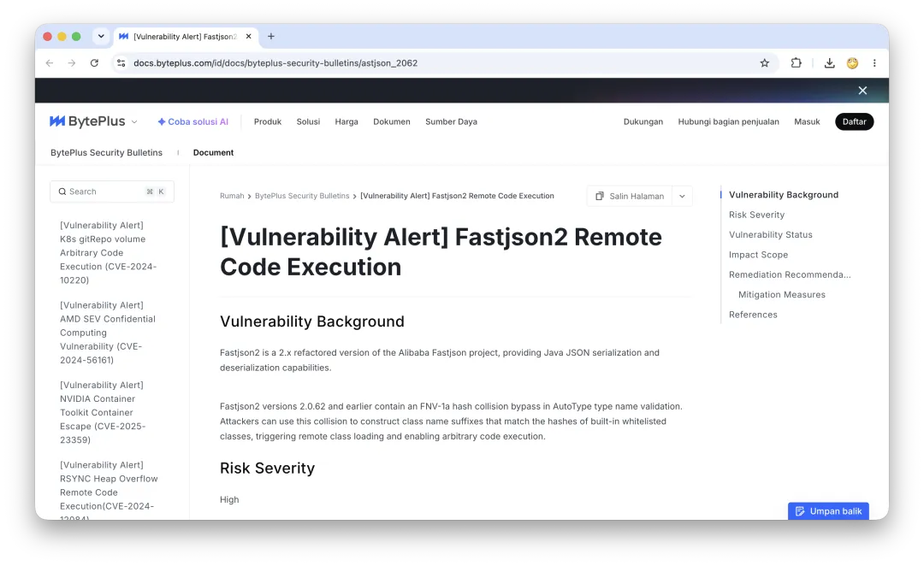924x566 pixels.
Task: Jump to References in outline
Action: (x=753, y=315)
